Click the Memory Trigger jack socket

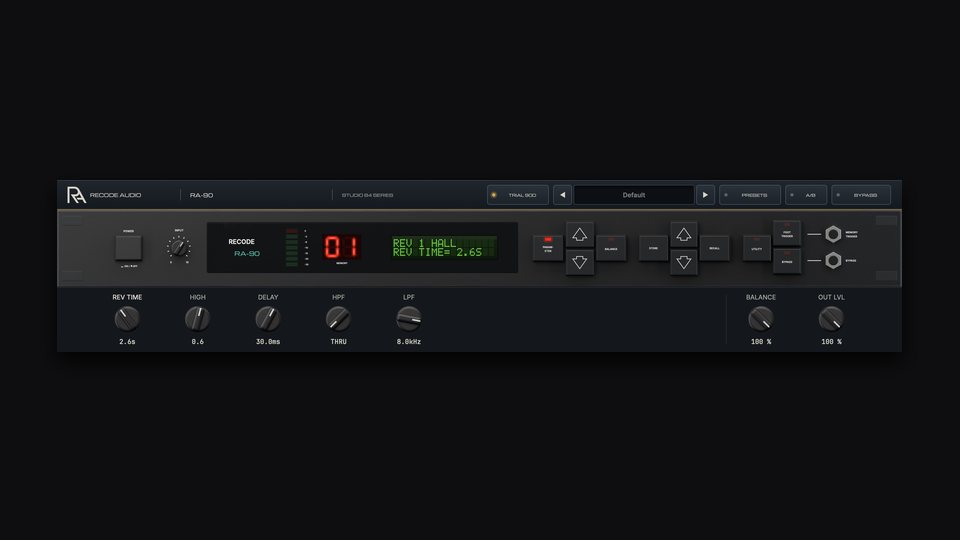833,234
